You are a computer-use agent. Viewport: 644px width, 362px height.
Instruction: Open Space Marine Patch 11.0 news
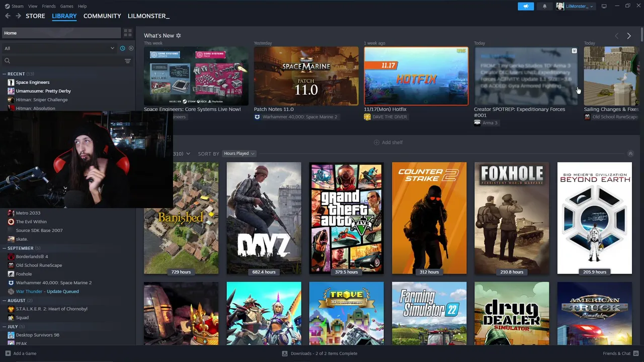point(306,76)
